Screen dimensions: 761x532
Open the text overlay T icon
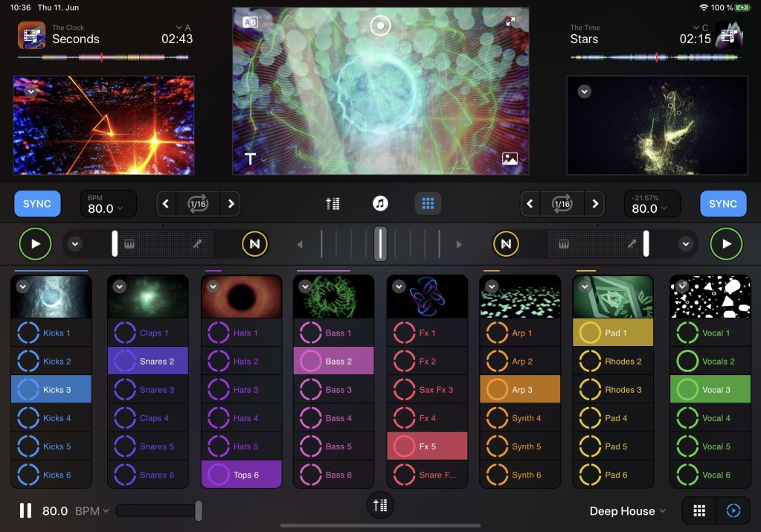[251, 158]
